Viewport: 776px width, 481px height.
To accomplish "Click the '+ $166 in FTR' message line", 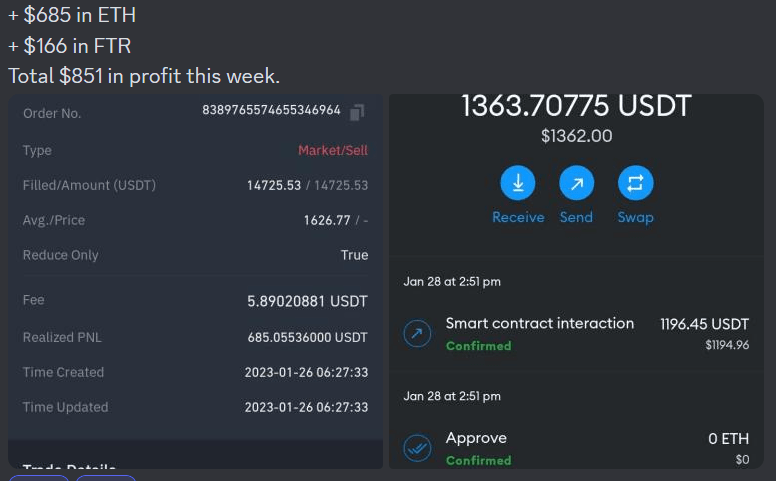I will pos(70,46).
